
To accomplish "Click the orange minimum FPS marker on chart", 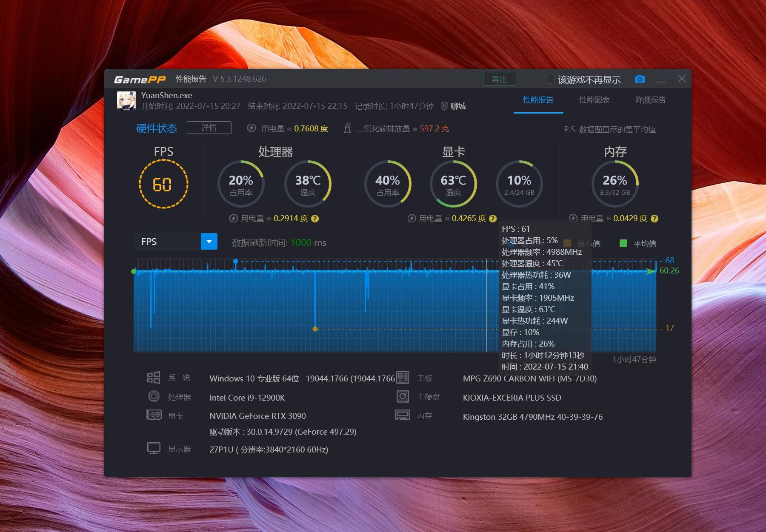I will pyautogui.click(x=315, y=329).
